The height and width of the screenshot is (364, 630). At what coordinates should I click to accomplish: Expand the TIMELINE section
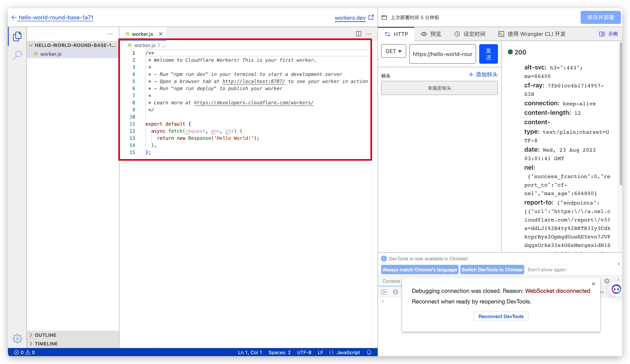(x=73, y=343)
